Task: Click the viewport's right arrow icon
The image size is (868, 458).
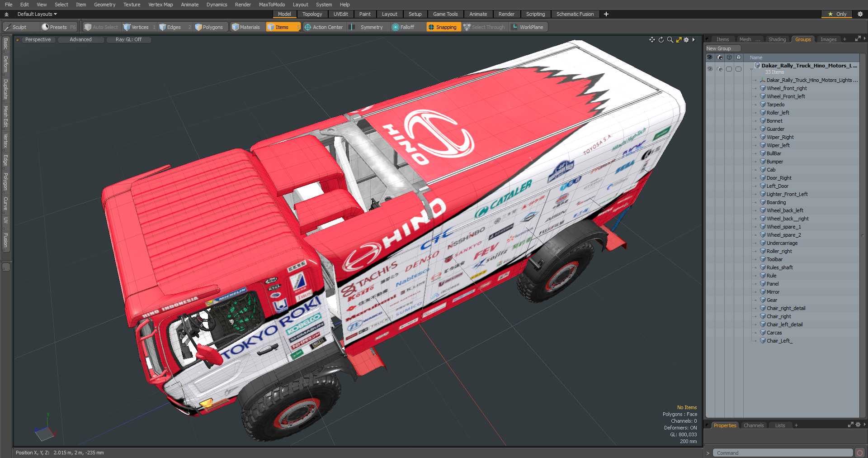Action: tap(693, 40)
